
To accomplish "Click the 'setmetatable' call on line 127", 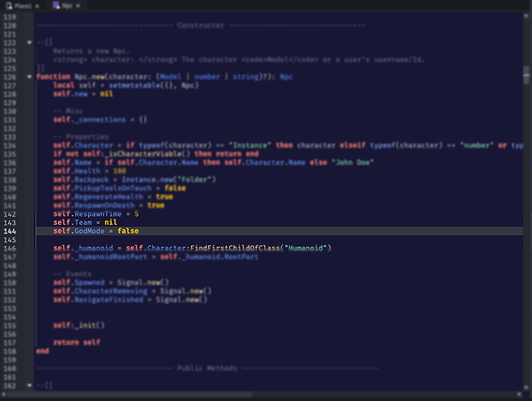I will pos(135,85).
